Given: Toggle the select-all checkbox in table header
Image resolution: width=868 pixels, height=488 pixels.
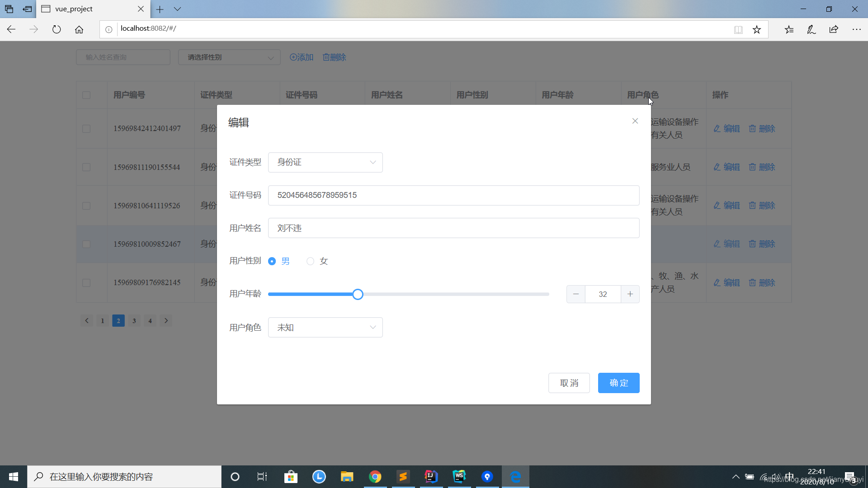Looking at the screenshot, I should [x=86, y=95].
